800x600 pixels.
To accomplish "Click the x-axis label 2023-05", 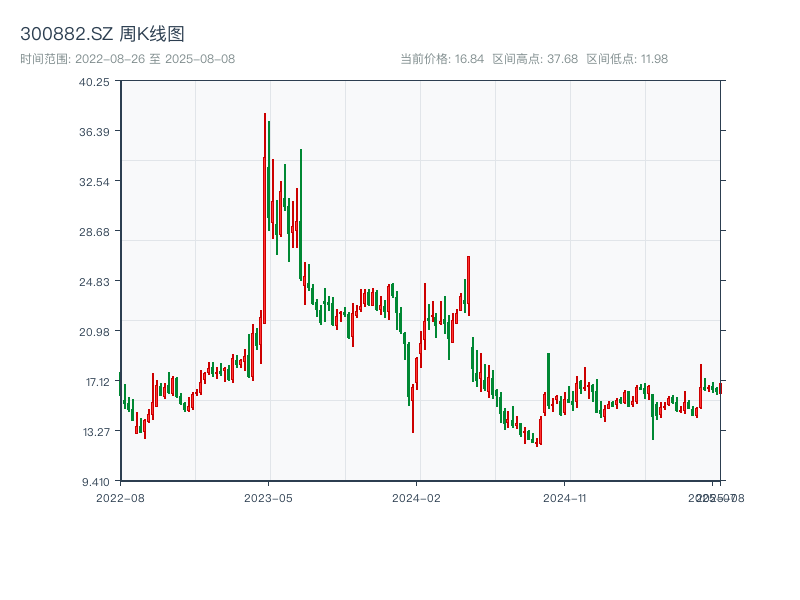I will click(x=268, y=498).
